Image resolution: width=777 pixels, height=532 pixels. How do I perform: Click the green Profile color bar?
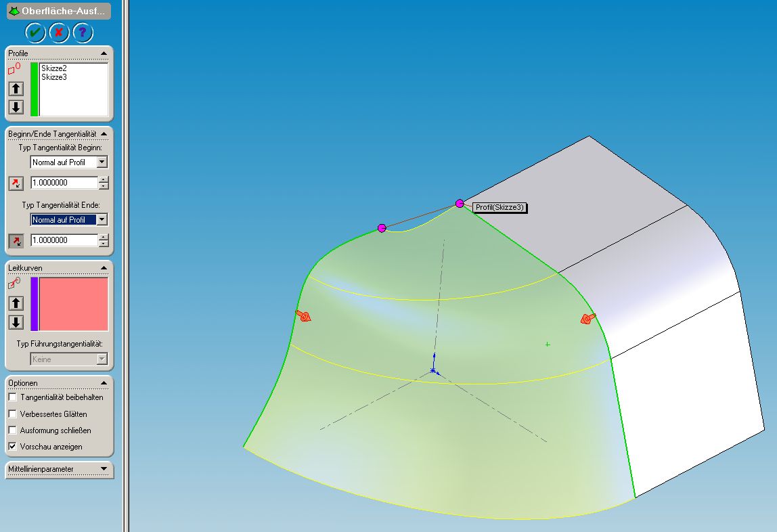[35, 89]
